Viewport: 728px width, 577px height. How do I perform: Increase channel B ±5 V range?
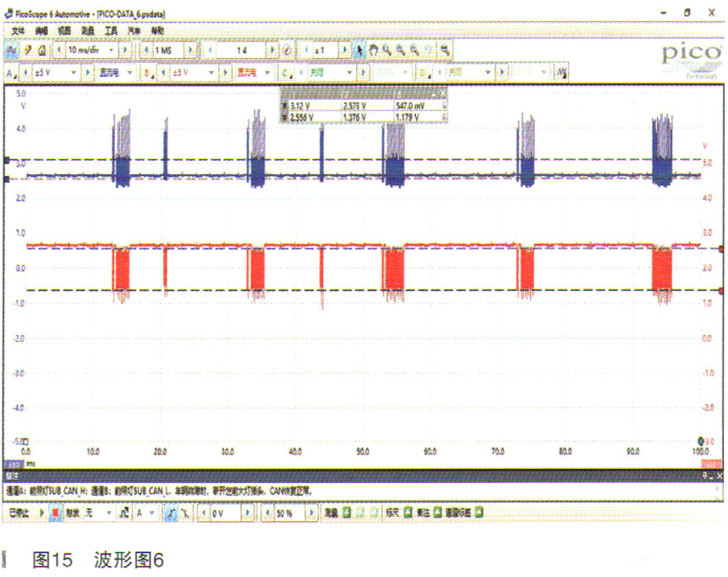225,73
